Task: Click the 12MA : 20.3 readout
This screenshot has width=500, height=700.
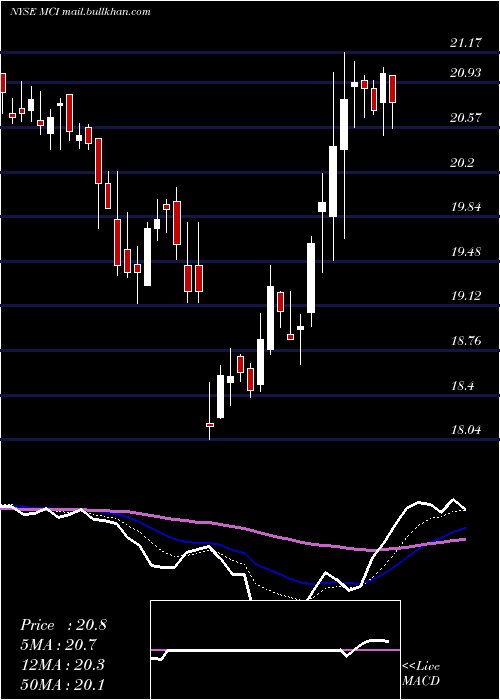Action: tap(62, 664)
